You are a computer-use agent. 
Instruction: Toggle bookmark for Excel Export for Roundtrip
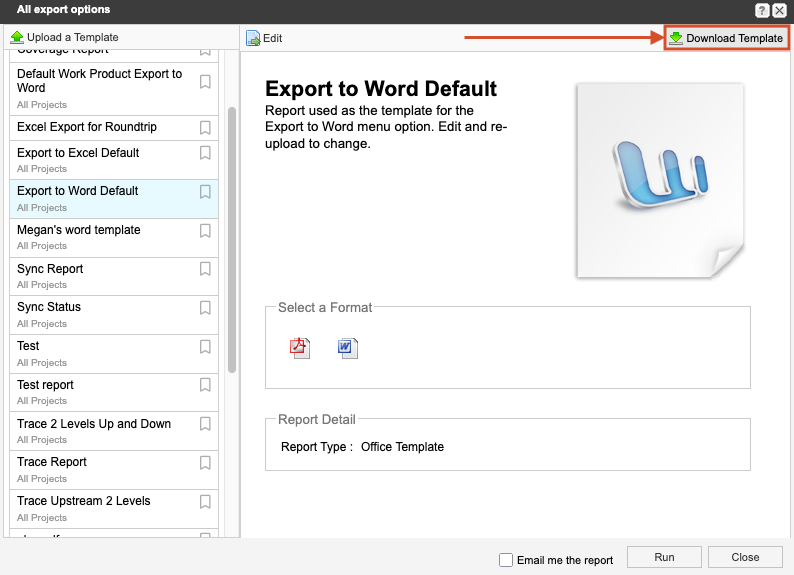pyautogui.click(x=205, y=127)
